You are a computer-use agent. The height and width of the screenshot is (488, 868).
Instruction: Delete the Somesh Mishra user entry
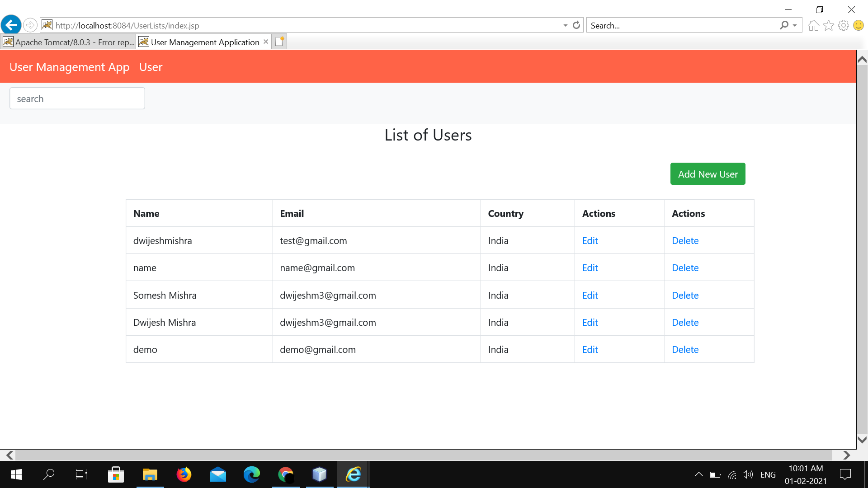point(685,295)
